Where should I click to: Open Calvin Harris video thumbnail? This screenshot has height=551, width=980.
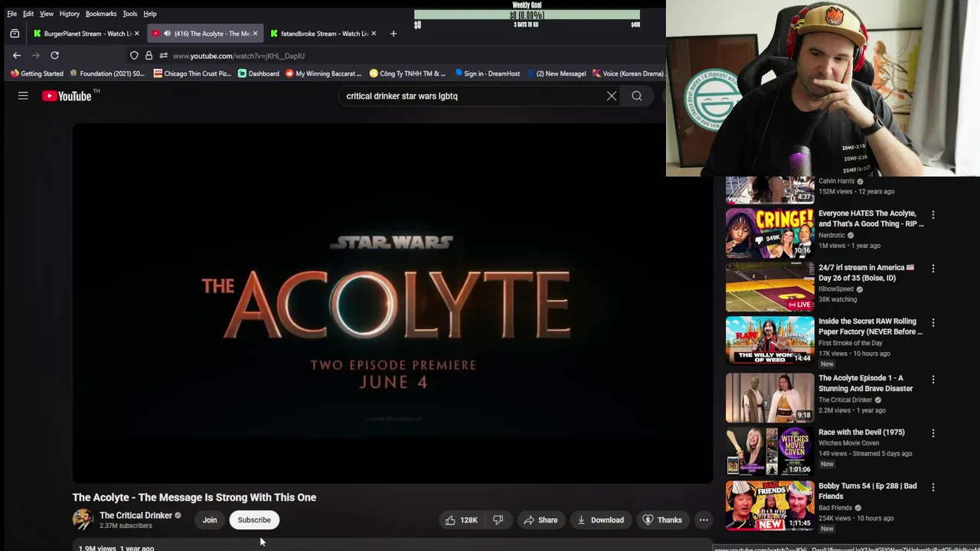769,190
